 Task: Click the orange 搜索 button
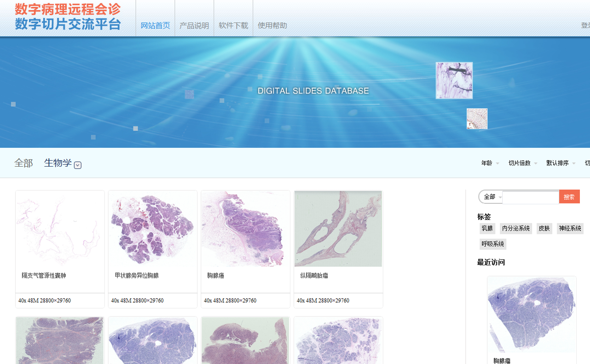[x=569, y=197]
